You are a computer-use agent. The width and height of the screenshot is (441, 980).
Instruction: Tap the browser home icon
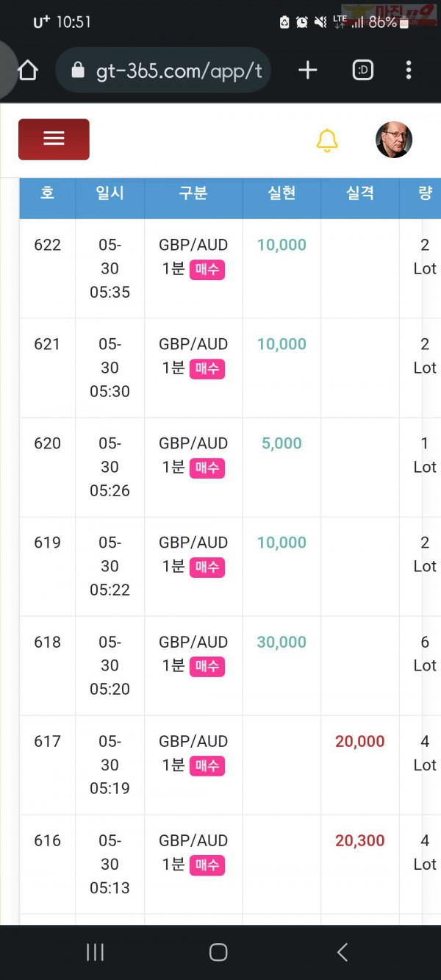27,71
